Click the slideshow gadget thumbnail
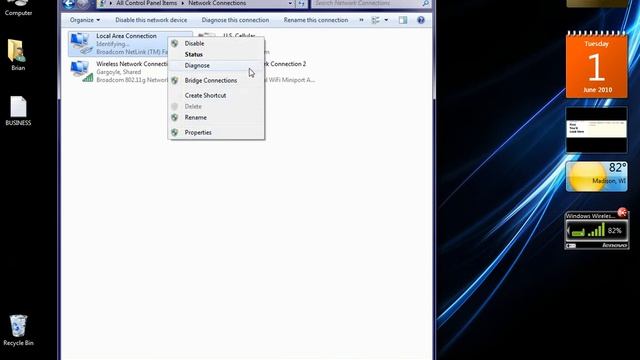Screen dimensions: 640x360 597,130
